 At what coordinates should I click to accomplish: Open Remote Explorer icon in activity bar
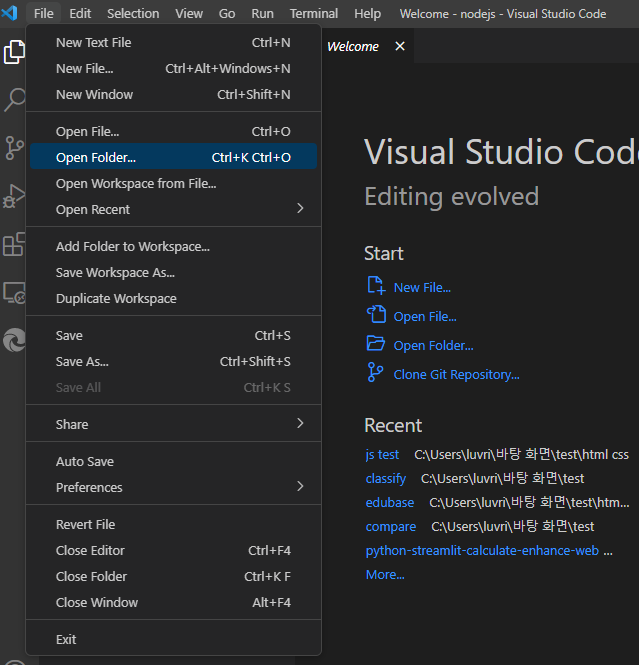[x=14, y=293]
